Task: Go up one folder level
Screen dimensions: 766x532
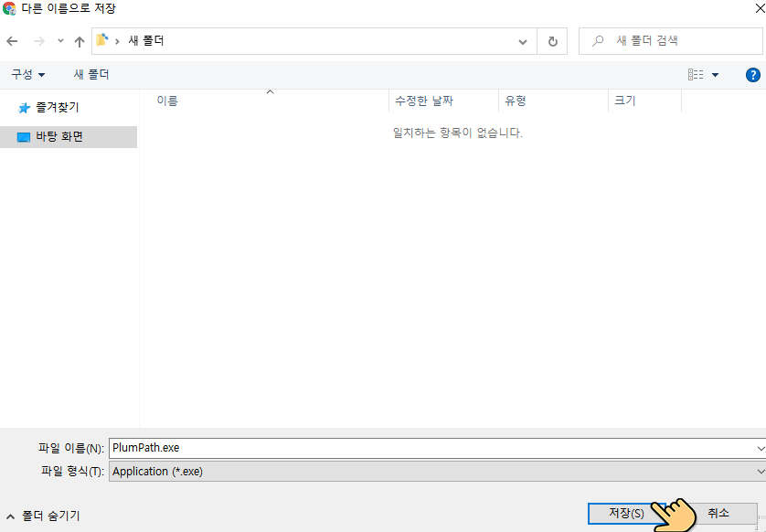Action: 80,41
